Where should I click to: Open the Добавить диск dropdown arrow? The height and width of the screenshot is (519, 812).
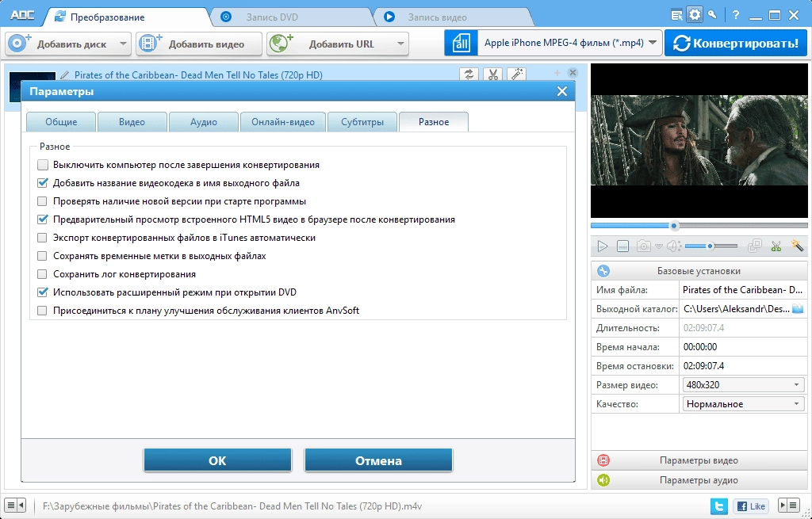tap(123, 44)
